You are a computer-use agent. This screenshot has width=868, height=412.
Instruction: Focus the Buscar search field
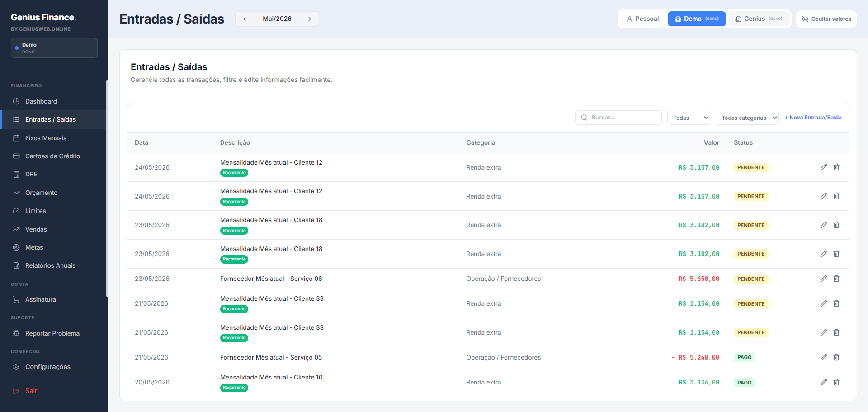click(618, 118)
